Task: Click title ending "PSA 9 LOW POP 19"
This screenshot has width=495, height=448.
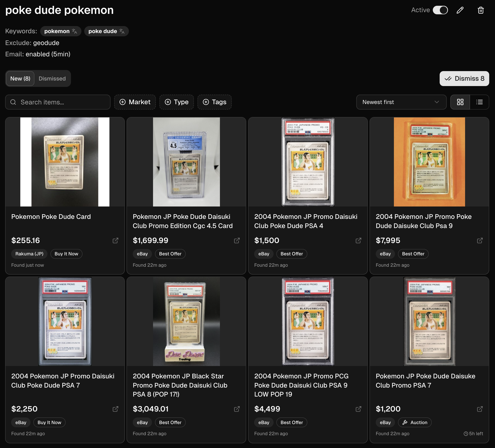Action: [301, 385]
